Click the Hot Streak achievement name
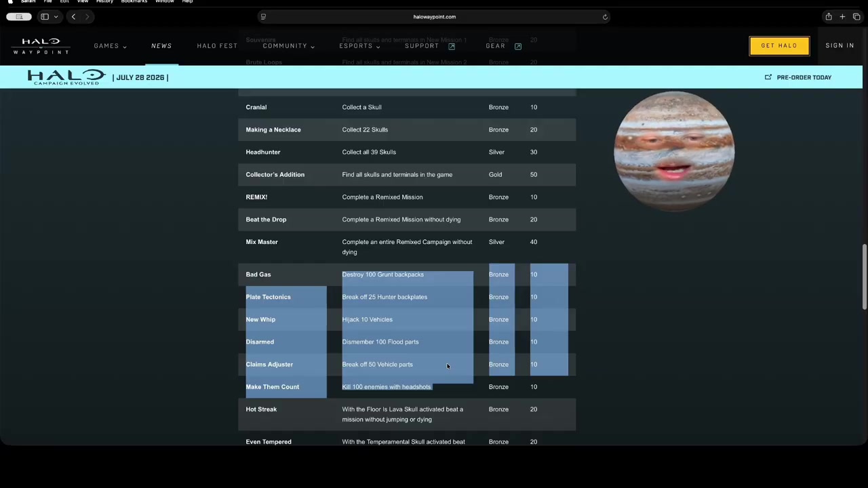The width and height of the screenshot is (868, 488). point(261,409)
